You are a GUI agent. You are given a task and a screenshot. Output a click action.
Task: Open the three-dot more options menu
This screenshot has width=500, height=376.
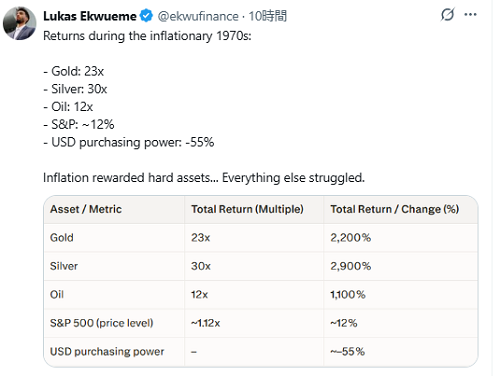(x=470, y=15)
